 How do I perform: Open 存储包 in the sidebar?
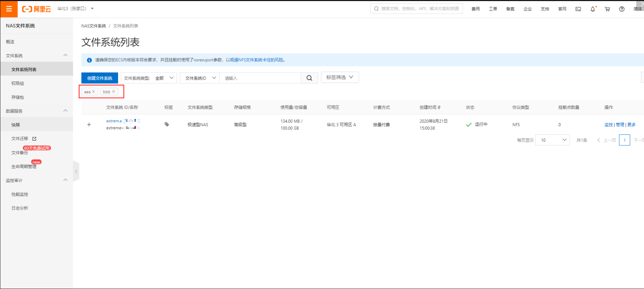[18, 97]
